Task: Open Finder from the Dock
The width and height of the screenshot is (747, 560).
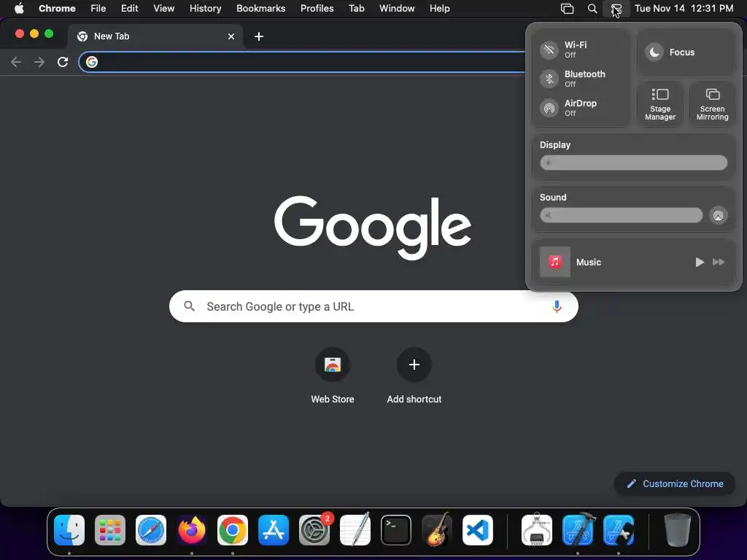Action: (69, 530)
